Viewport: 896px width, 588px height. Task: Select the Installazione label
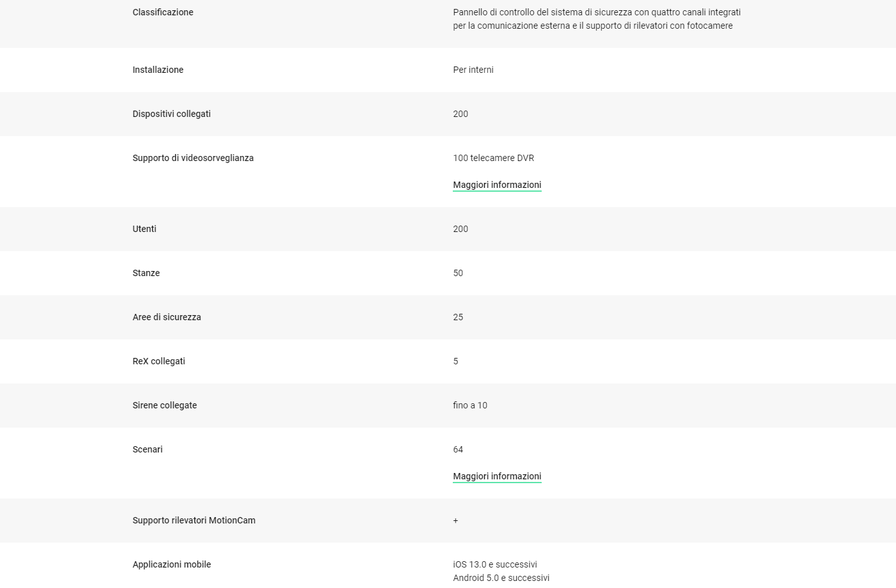(x=158, y=70)
